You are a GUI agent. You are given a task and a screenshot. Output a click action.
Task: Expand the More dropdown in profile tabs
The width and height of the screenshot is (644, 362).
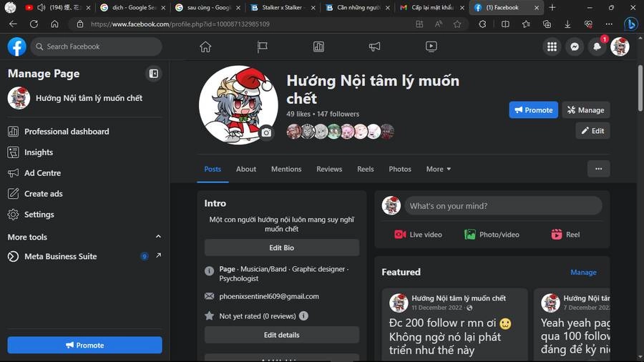[438, 169]
